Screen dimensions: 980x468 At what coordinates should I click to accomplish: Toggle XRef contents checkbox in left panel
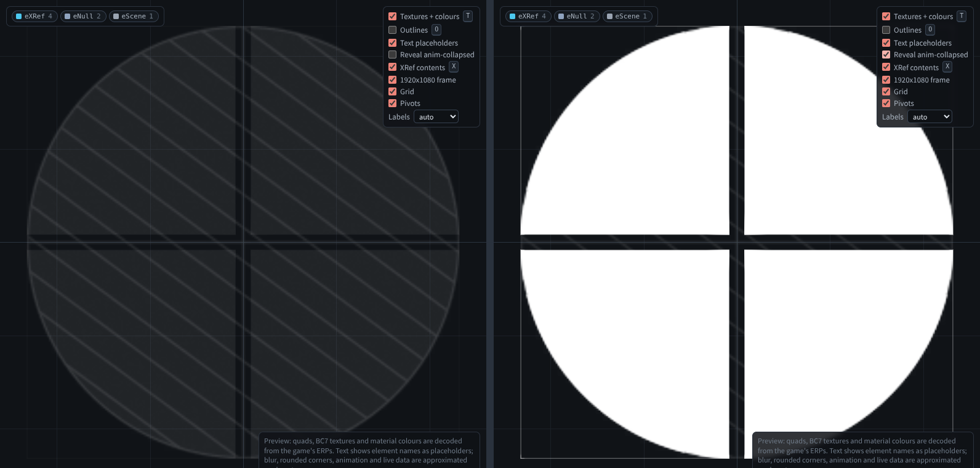[x=392, y=67]
